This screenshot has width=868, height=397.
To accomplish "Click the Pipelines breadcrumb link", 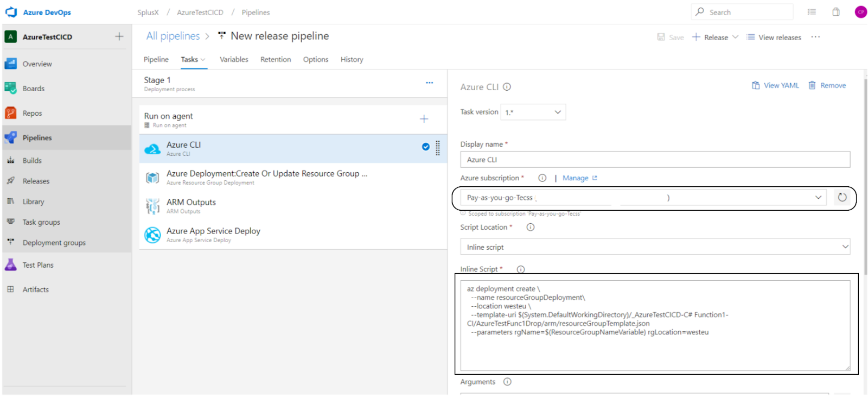I will pyautogui.click(x=256, y=12).
